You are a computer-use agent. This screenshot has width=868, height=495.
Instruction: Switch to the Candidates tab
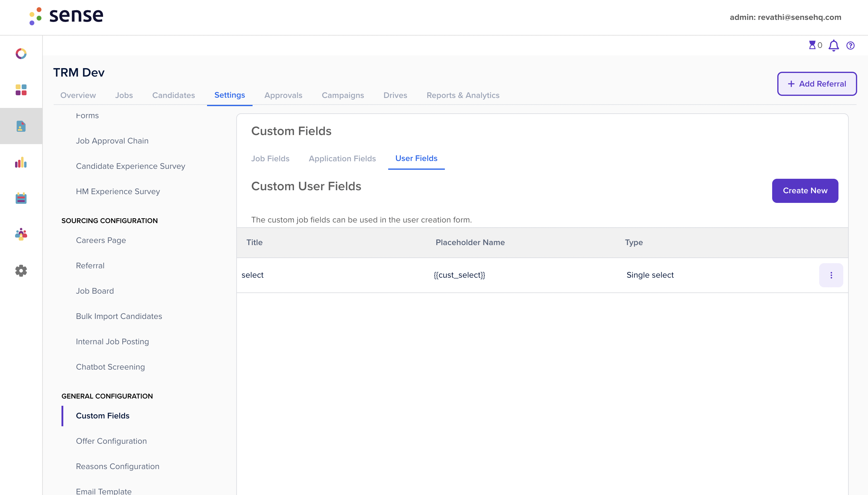(x=173, y=95)
